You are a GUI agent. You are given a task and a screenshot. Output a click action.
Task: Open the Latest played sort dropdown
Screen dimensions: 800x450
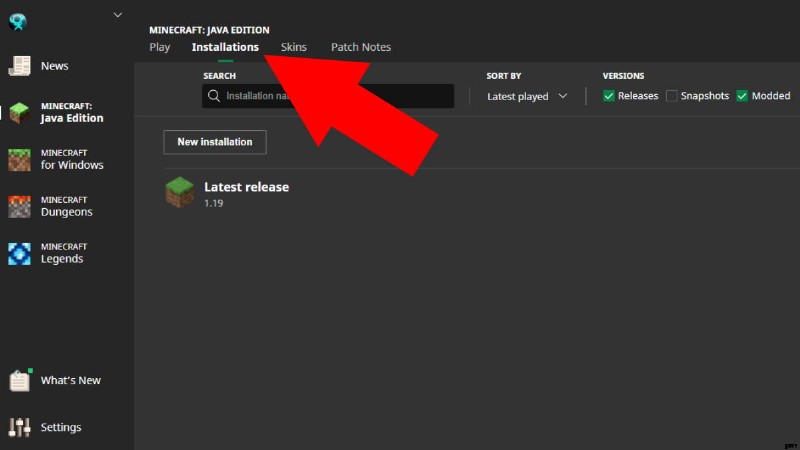tap(527, 96)
